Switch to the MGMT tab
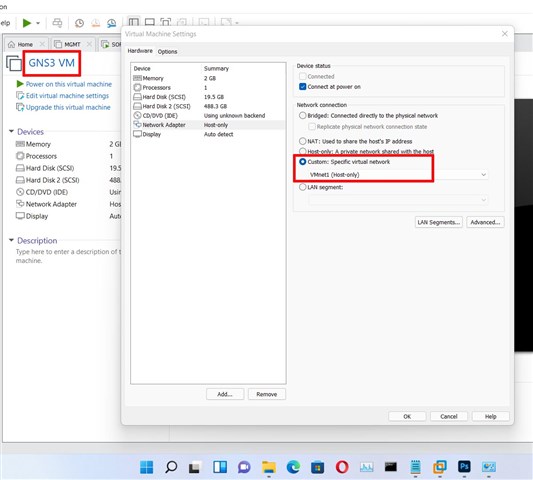The image size is (533, 480). [68, 44]
